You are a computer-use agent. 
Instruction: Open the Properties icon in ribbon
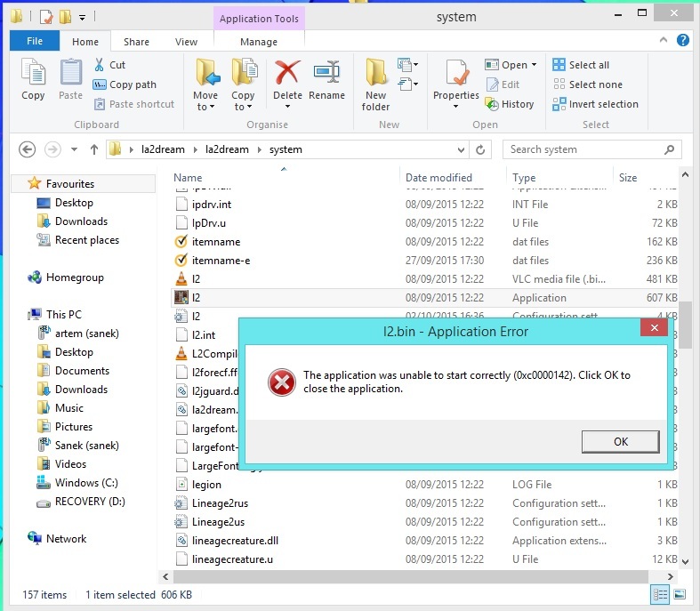click(x=456, y=77)
